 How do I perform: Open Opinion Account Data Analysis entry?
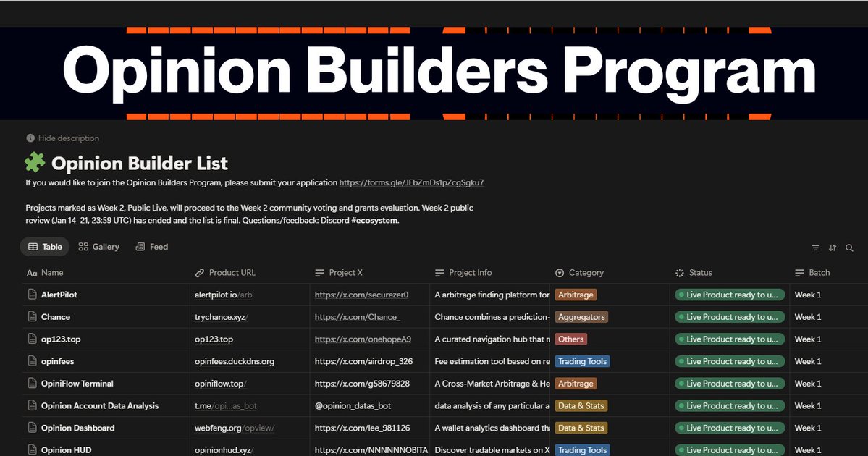[100, 405]
